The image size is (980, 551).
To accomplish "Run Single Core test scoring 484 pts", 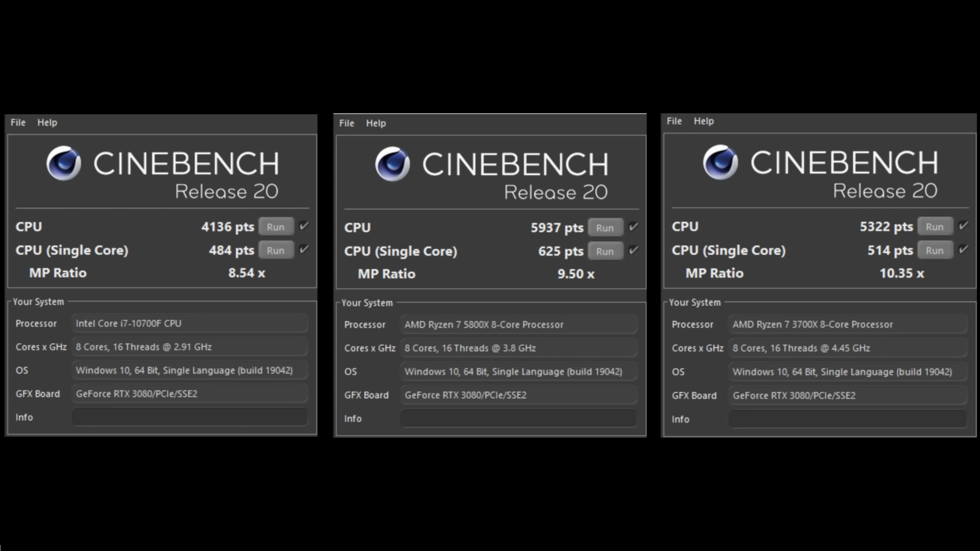I will point(276,251).
